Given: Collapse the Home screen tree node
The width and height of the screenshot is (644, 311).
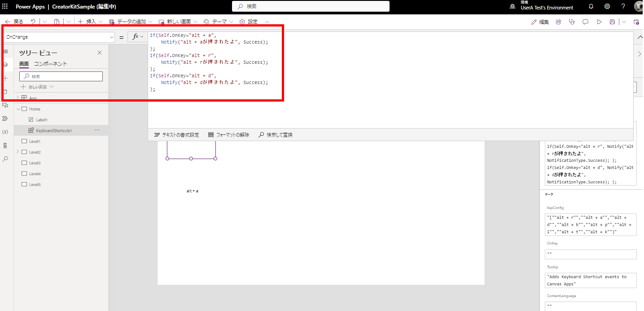Looking at the screenshot, I should (18, 109).
